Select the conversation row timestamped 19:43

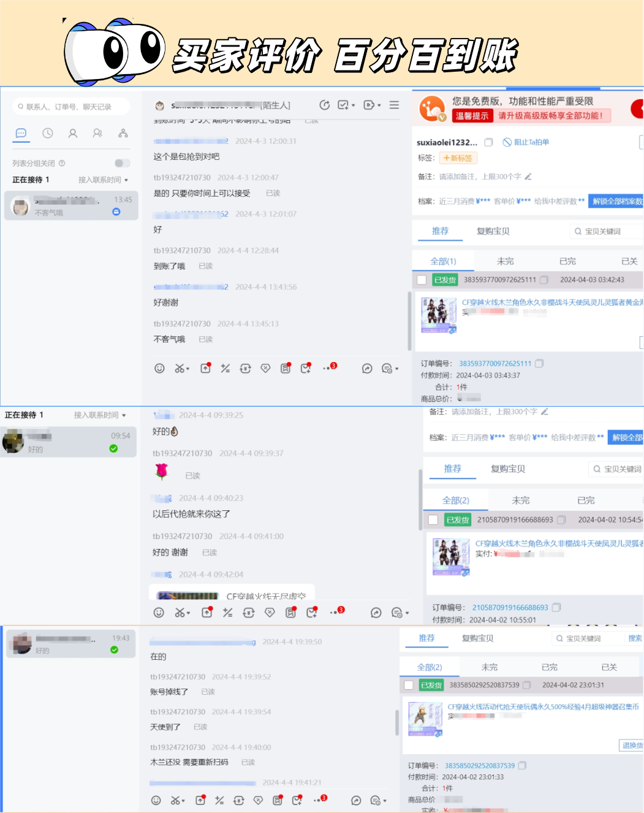(x=71, y=643)
